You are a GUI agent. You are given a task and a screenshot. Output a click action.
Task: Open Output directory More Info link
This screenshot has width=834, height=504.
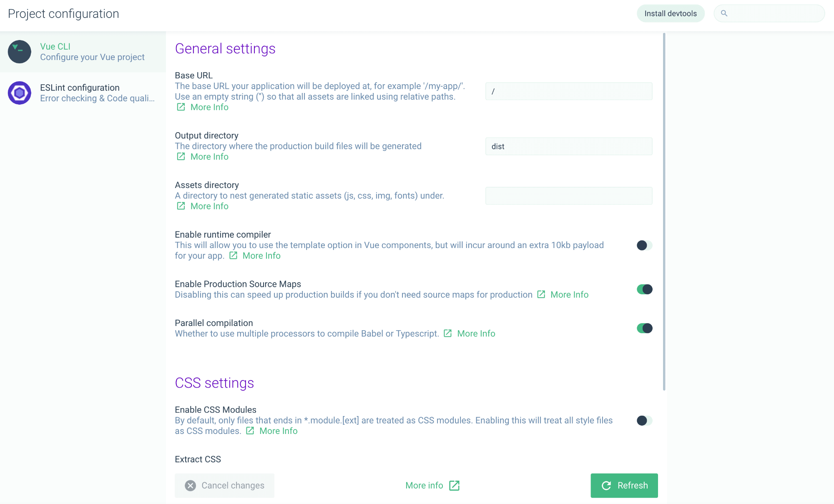coord(209,157)
